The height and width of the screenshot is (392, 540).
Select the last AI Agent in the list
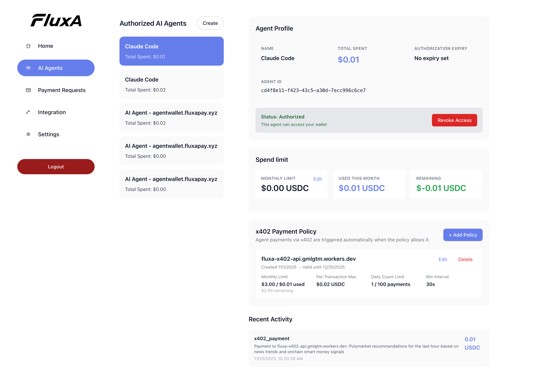tap(171, 184)
